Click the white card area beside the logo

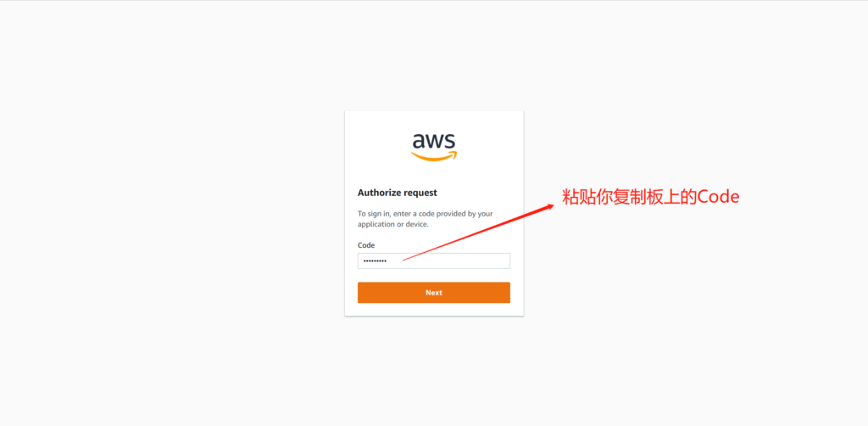376,148
